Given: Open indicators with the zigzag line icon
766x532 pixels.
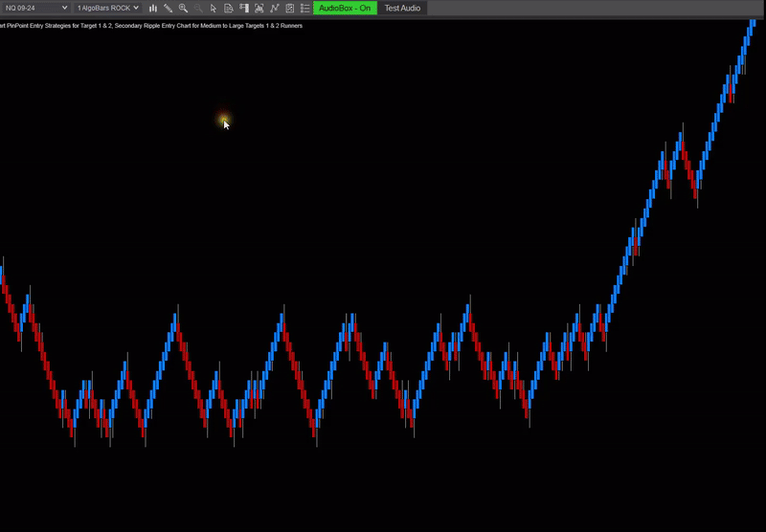Looking at the screenshot, I should click(x=275, y=8).
